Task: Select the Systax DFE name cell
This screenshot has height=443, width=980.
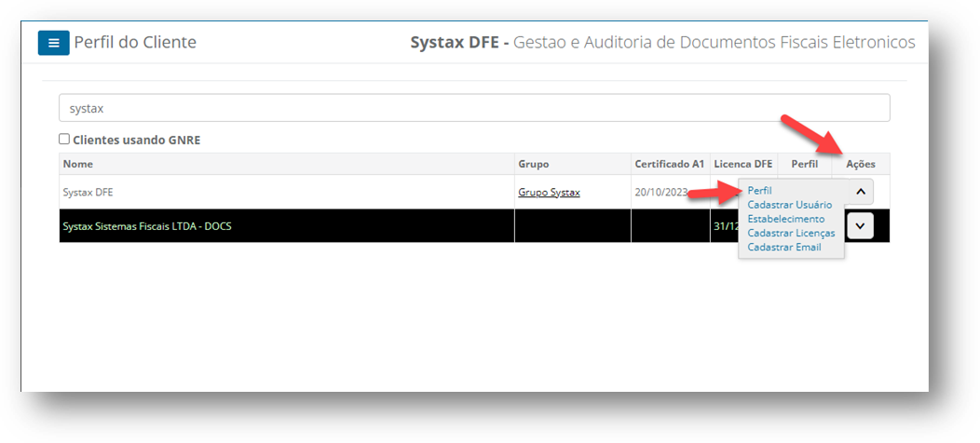Action: pyautogui.click(x=287, y=193)
